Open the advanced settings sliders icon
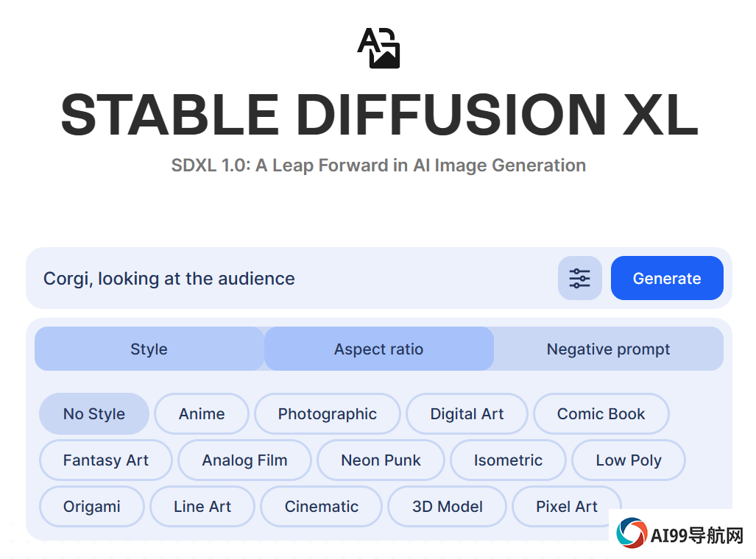756x559 pixels. 579,278
